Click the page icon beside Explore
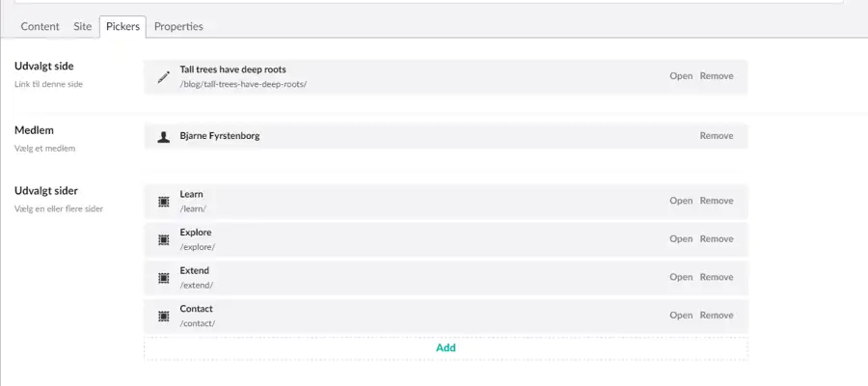Viewport: 868px width, 386px height. coord(164,239)
